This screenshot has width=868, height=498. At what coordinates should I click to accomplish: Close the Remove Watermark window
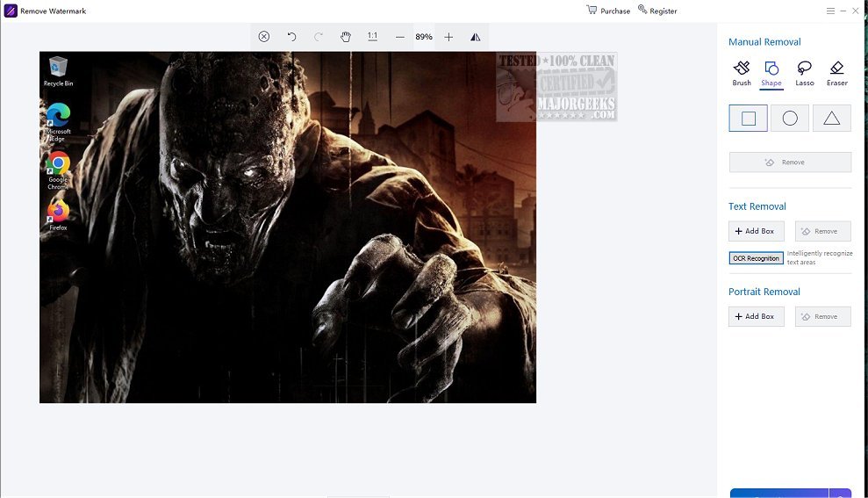[x=856, y=11]
